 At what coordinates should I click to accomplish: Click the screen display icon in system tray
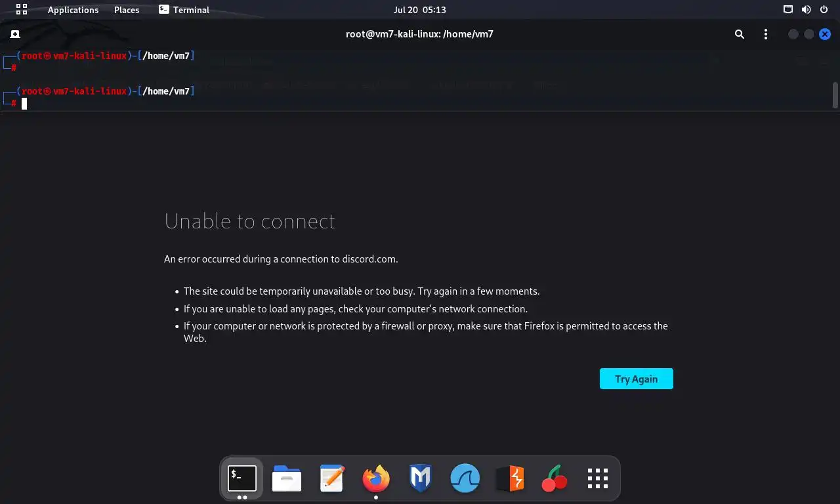tap(788, 10)
